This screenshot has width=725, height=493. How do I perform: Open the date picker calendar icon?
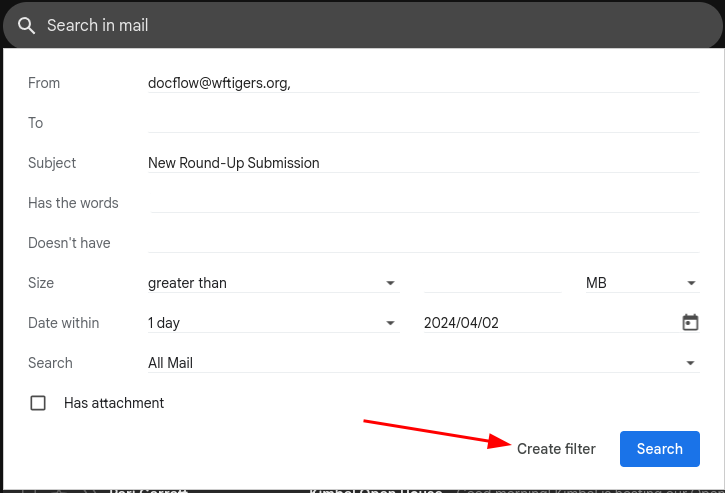(690, 322)
